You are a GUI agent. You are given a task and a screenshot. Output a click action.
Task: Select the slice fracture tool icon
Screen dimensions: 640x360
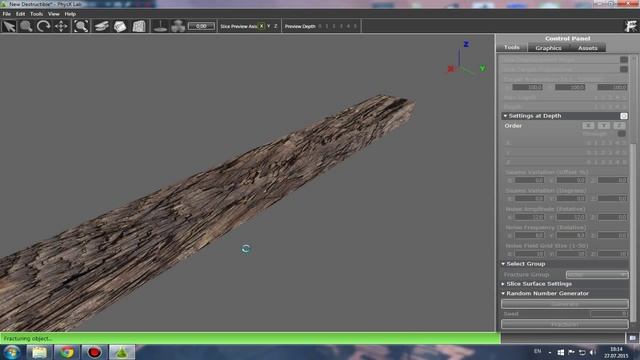(101, 26)
